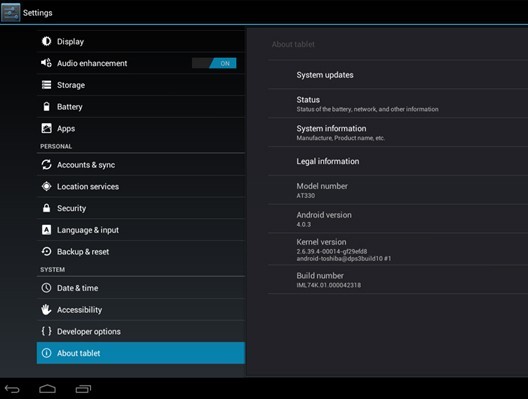Tap the Date & time clock icon
The height and width of the screenshot is (399, 528).
coord(46,288)
